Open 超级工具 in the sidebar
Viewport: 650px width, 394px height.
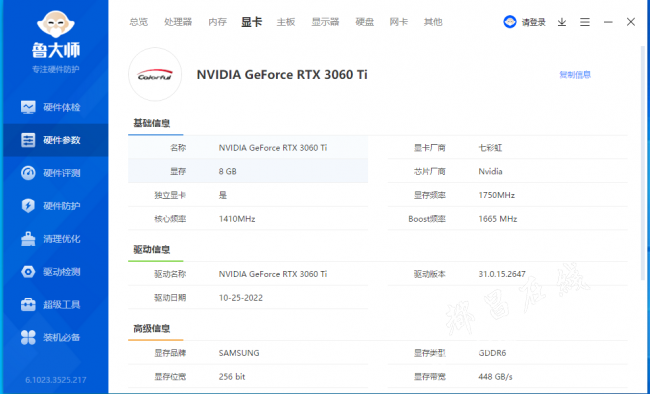point(62,304)
